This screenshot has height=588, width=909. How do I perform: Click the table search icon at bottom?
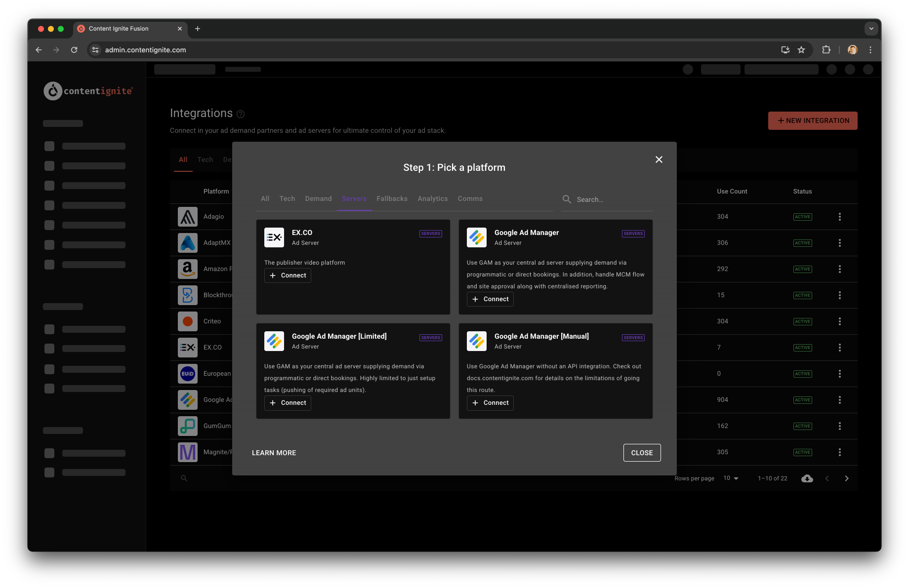(x=184, y=478)
